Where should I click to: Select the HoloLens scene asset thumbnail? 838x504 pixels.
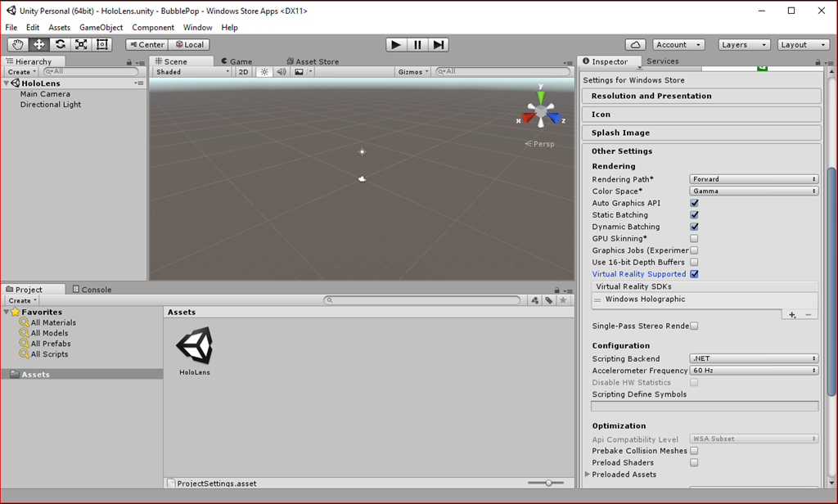coord(195,346)
